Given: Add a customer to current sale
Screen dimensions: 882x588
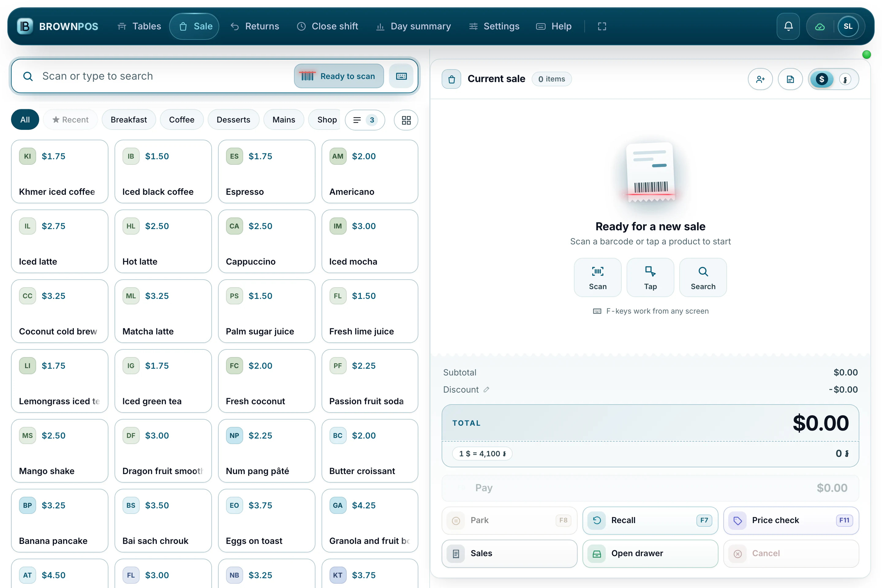Looking at the screenshot, I should pyautogui.click(x=760, y=79).
